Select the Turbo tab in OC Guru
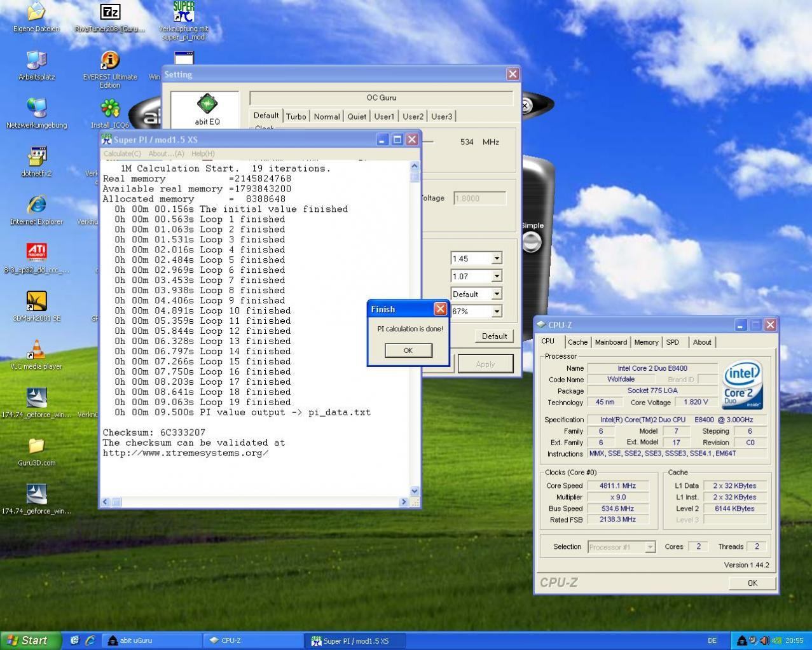 296,116
